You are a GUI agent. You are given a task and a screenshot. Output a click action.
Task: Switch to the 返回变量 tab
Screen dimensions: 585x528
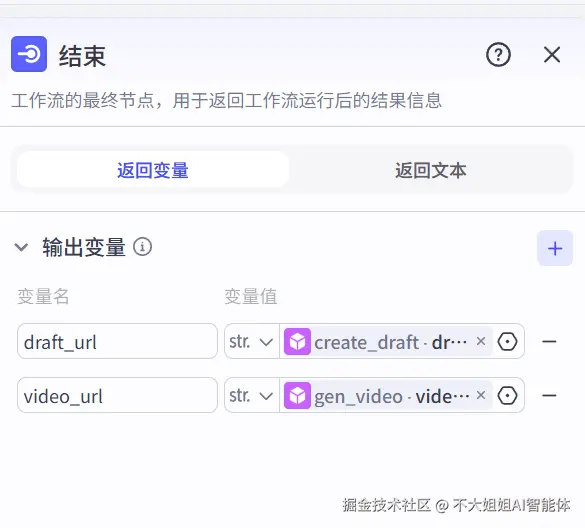tap(153, 170)
